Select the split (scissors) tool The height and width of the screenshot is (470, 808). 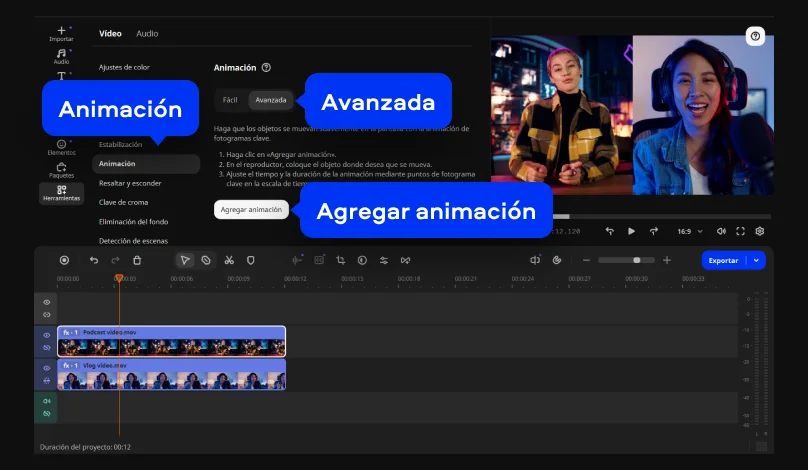pyautogui.click(x=229, y=260)
